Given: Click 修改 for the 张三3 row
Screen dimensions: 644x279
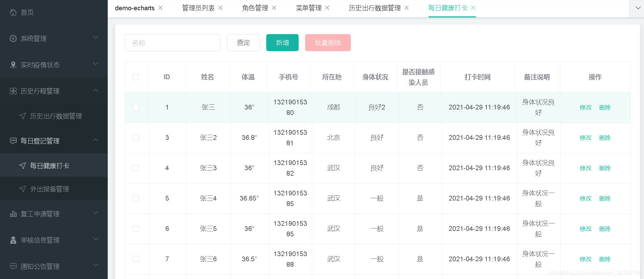Looking at the screenshot, I should 586,168.
